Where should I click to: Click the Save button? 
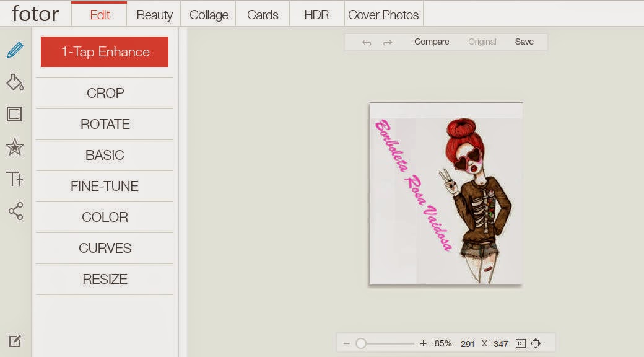tap(524, 42)
